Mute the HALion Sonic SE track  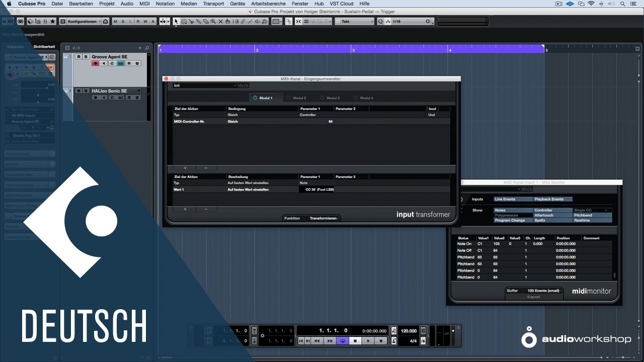point(78,91)
